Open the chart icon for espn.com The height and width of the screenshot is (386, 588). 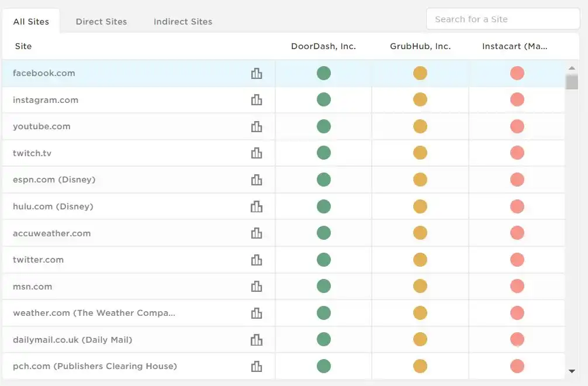click(257, 180)
